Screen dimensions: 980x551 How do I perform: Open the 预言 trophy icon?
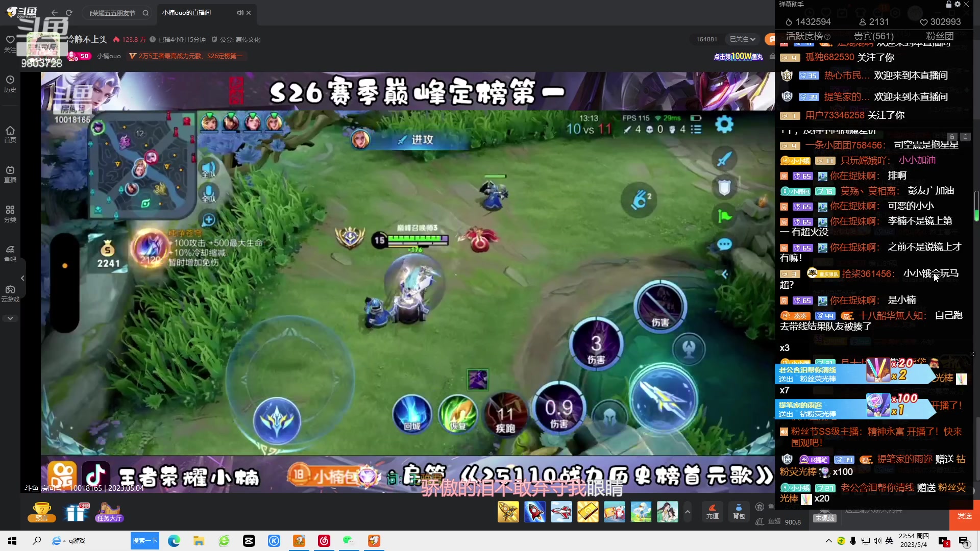(x=41, y=512)
